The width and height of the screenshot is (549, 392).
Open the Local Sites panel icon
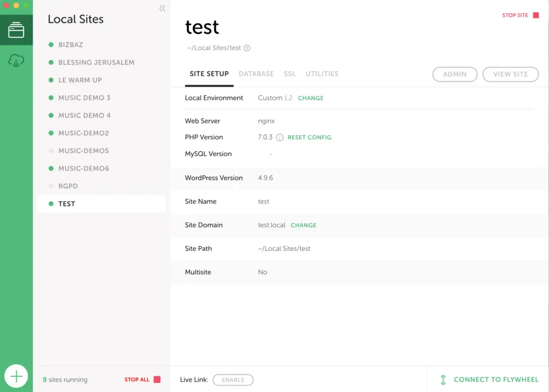[x=16, y=30]
